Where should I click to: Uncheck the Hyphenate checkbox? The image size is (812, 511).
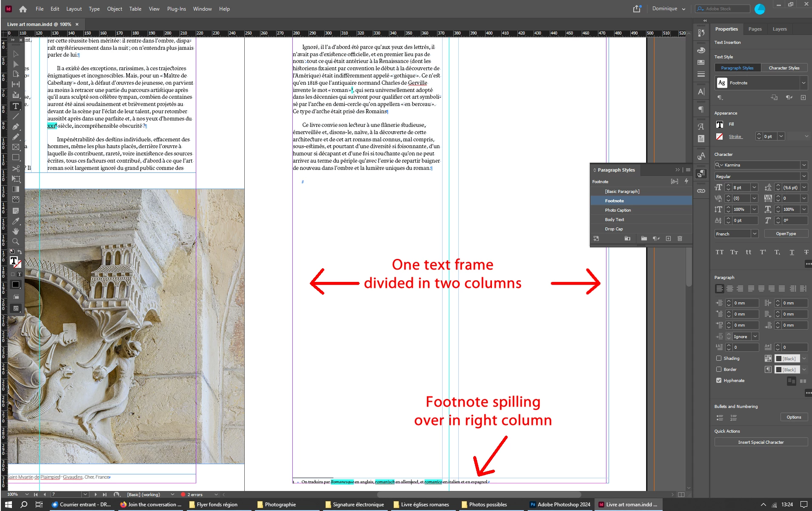[x=719, y=380]
